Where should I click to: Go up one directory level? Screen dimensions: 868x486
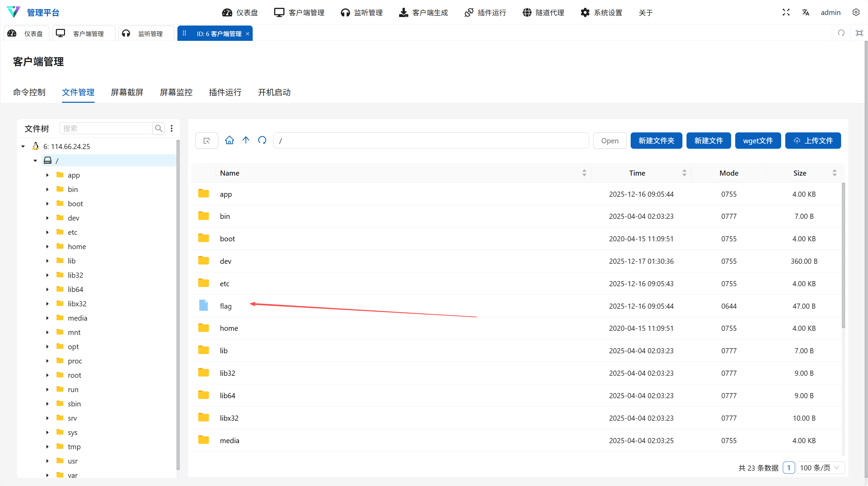(246, 140)
